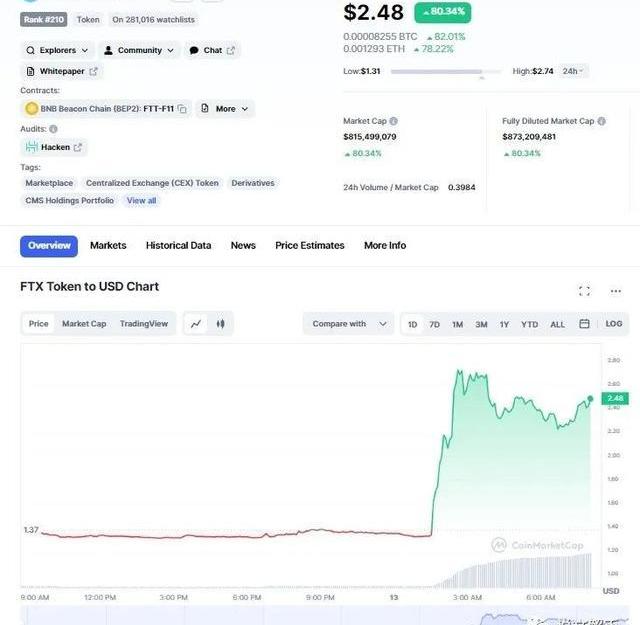Expand the More contracts dropdown
640x625 pixels.
[x=225, y=109]
